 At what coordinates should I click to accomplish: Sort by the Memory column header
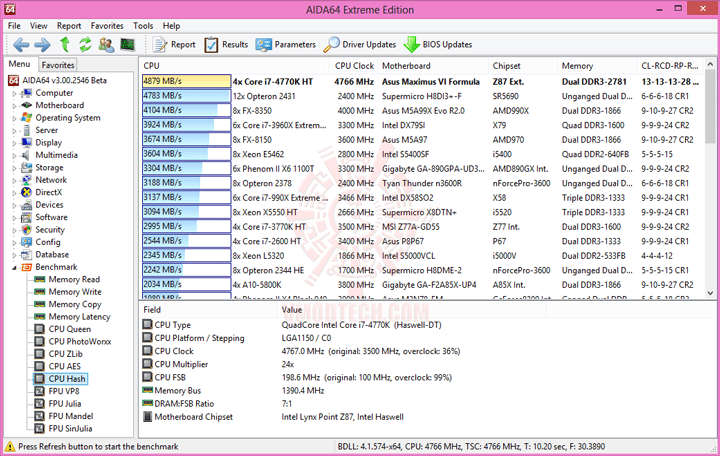597,66
